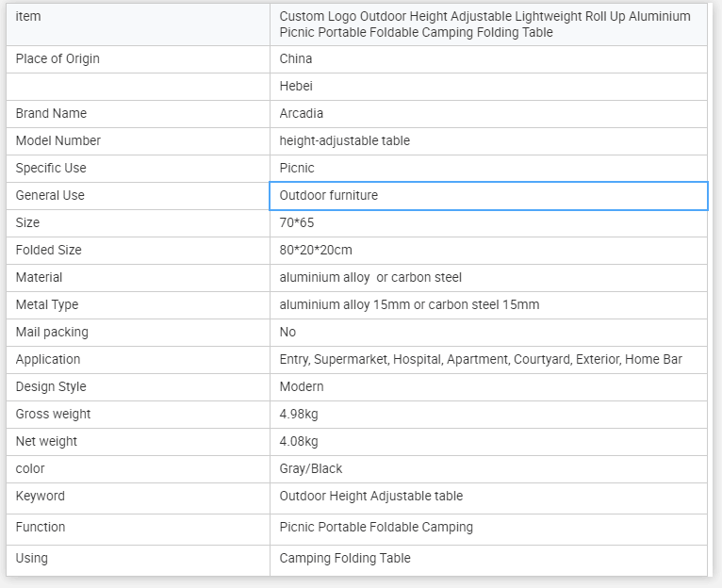This screenshot has width=722, height=588.
Task: Click the '4.08kg' net weight value
Action: [299, 441]
